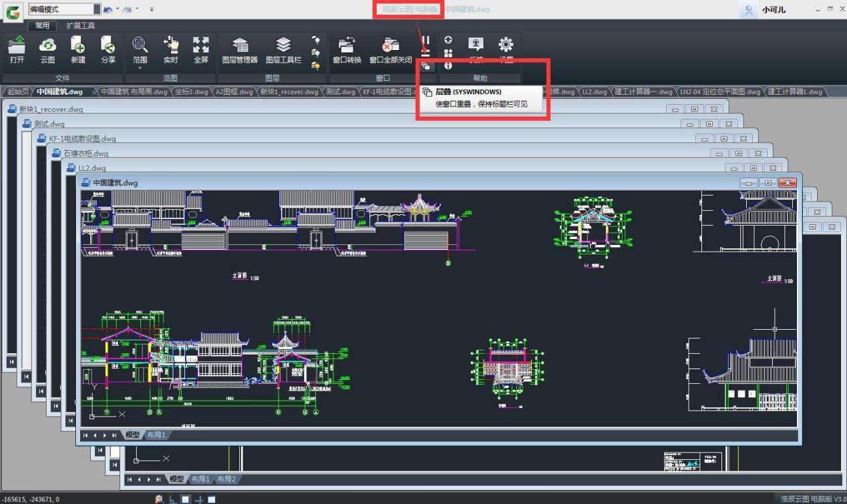Activate the 实时 pan hand tool
This screenshot has width=847, height=504.
click(170, 49)
